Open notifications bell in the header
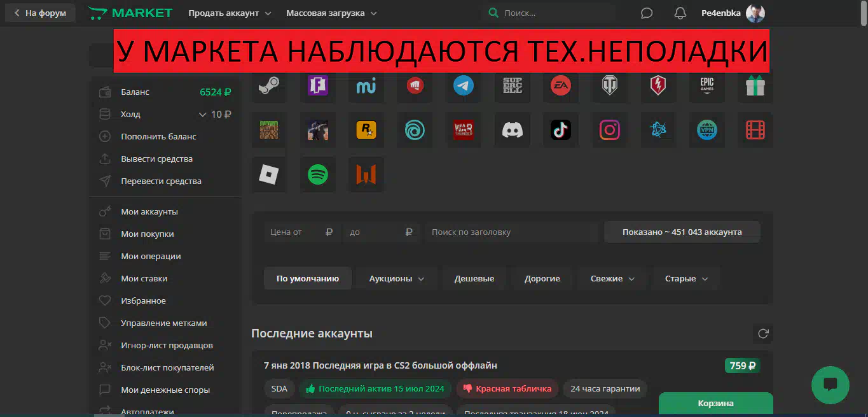Image resolution: width=868 pixels, height=417 pixels. point(680,13)
